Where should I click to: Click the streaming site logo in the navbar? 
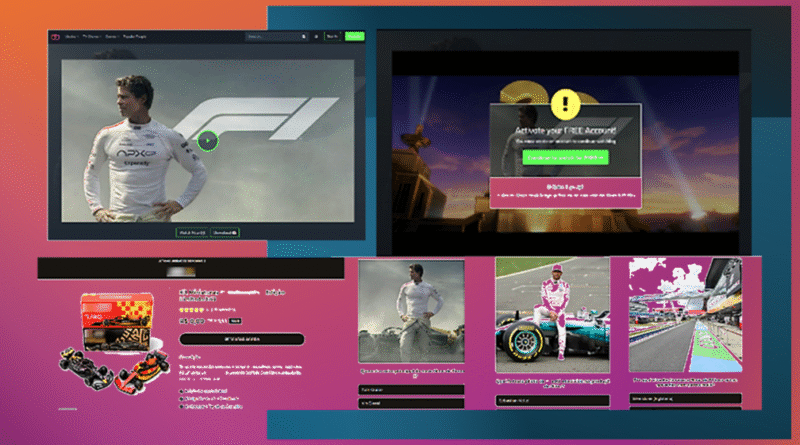(x=55, y=37)
